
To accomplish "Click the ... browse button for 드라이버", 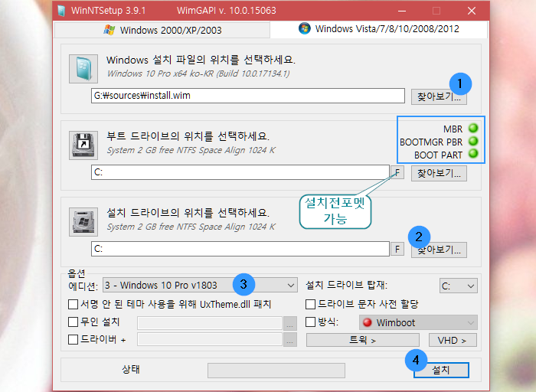I will (x=290, y=340).
